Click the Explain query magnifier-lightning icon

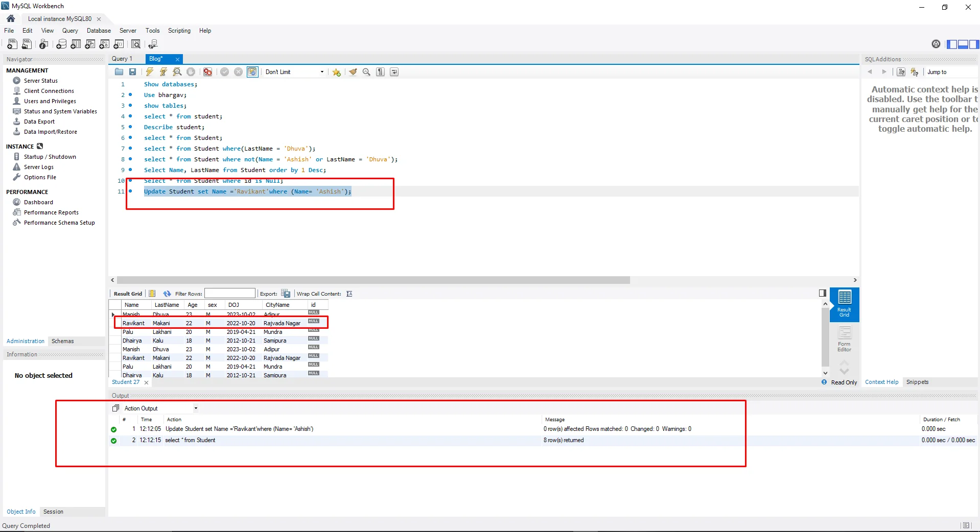tap(177, 72)
